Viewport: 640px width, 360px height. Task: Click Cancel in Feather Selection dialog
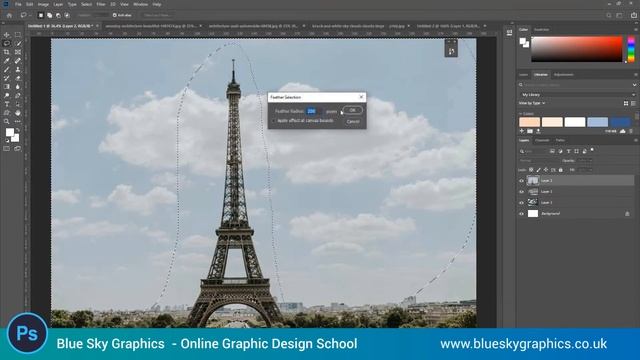pos(353,121)
